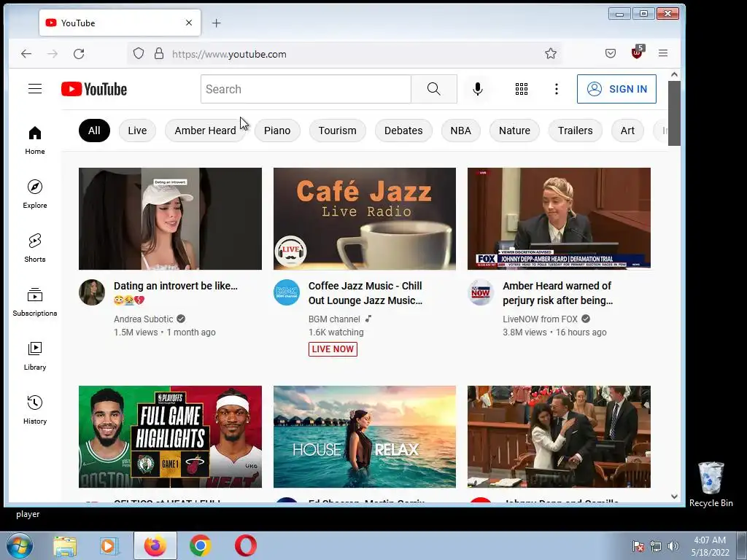Open the Firefox application menu

(x=662, y=53)
